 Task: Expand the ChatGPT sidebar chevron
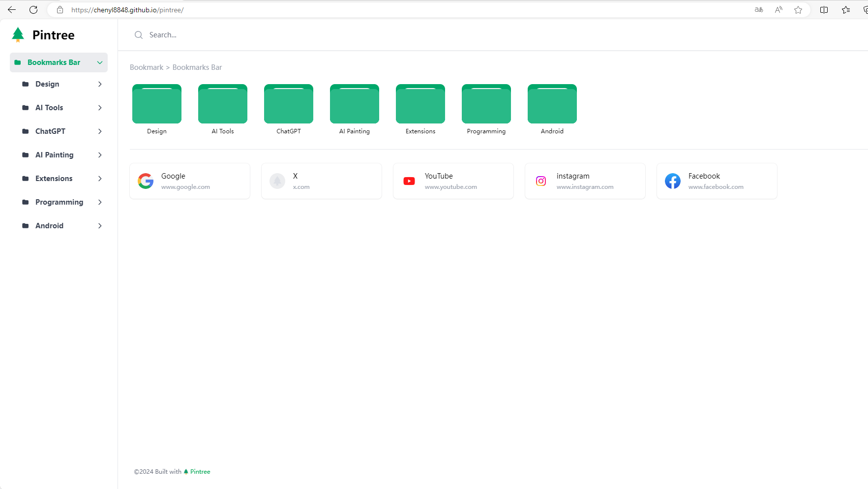click(x=100, y=131)
